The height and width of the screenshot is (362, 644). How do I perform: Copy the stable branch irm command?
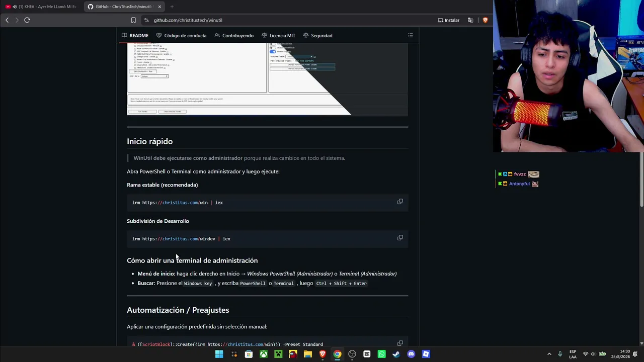click(x=400, y=202)
